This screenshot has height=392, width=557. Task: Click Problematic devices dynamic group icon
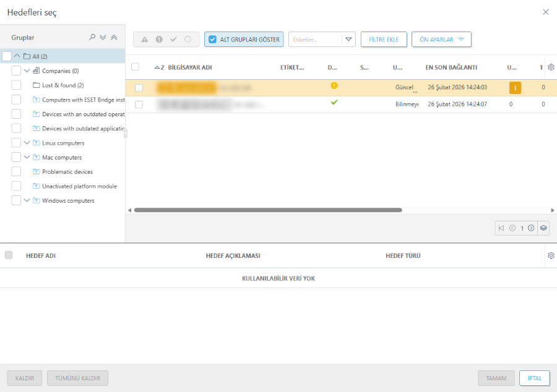[37, 172]
